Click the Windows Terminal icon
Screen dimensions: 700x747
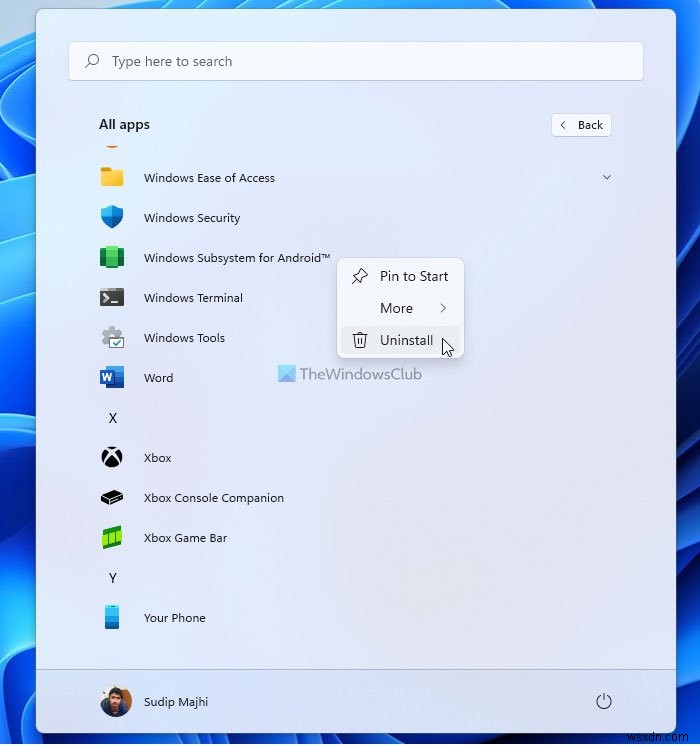coord(112,298)
